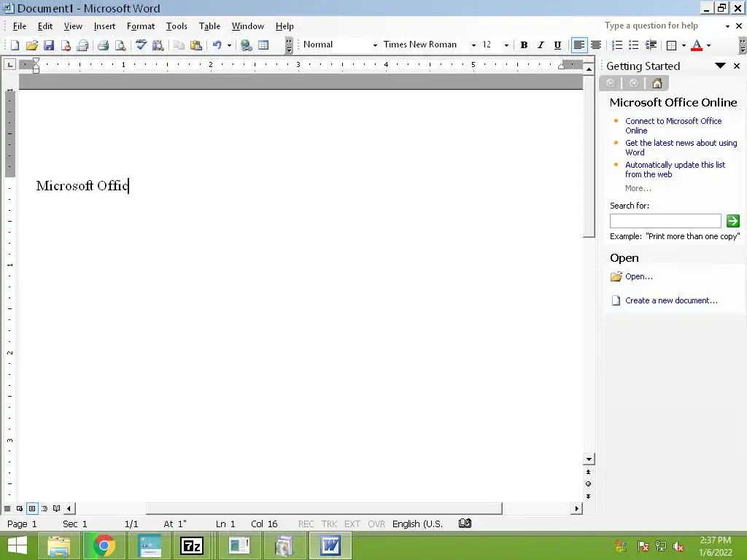Click the Save floppy disk icon
This screenshot has width=747, height=560.
(49, 45)
